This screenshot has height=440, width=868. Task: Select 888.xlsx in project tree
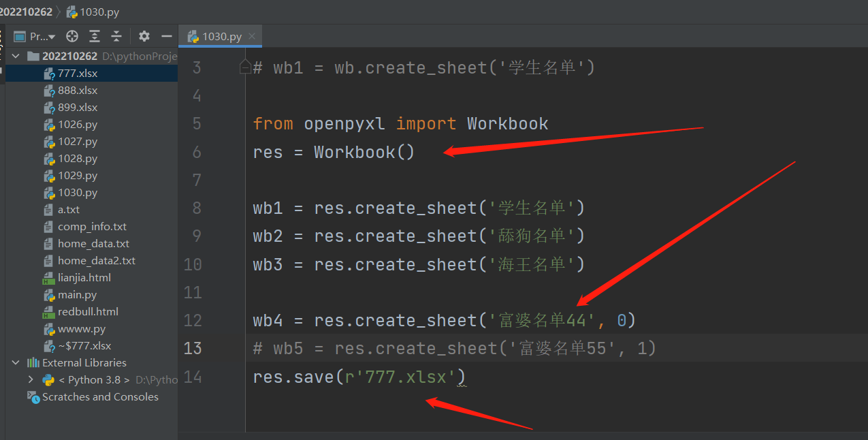pos(78,91)
